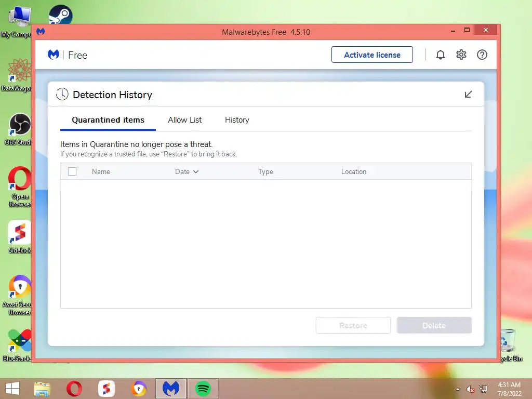Click the network tray icon
Screen dimensions: 532x399
[483, 389]
